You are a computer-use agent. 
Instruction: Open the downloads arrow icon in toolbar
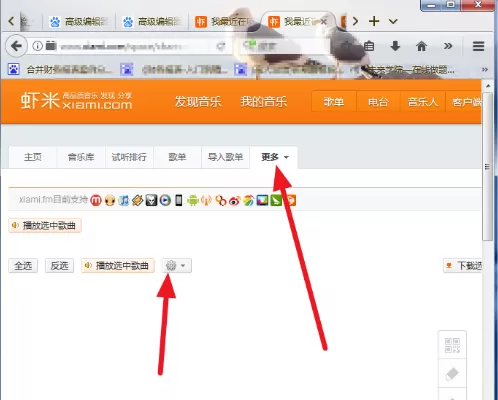click(395, 46)
